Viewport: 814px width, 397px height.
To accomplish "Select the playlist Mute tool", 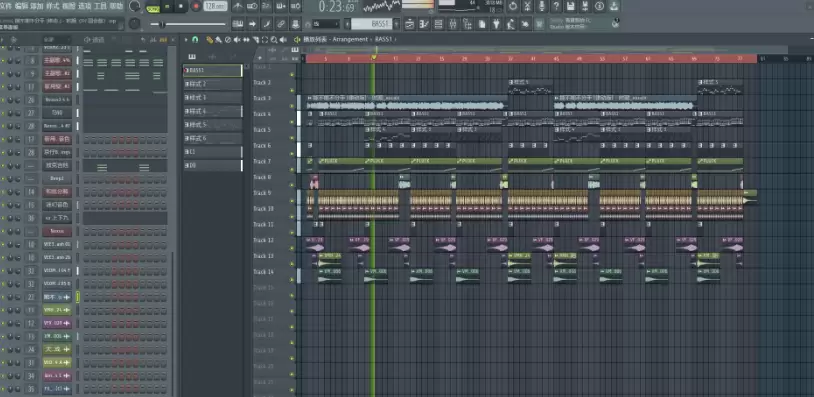I will (x=237, y=39).
